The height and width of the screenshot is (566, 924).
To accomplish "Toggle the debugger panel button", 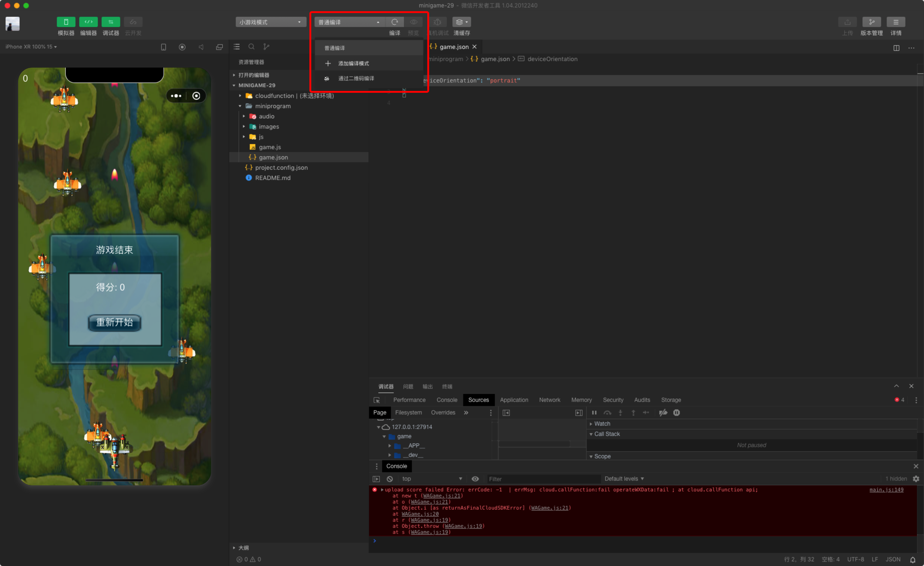I will [111, 22].
